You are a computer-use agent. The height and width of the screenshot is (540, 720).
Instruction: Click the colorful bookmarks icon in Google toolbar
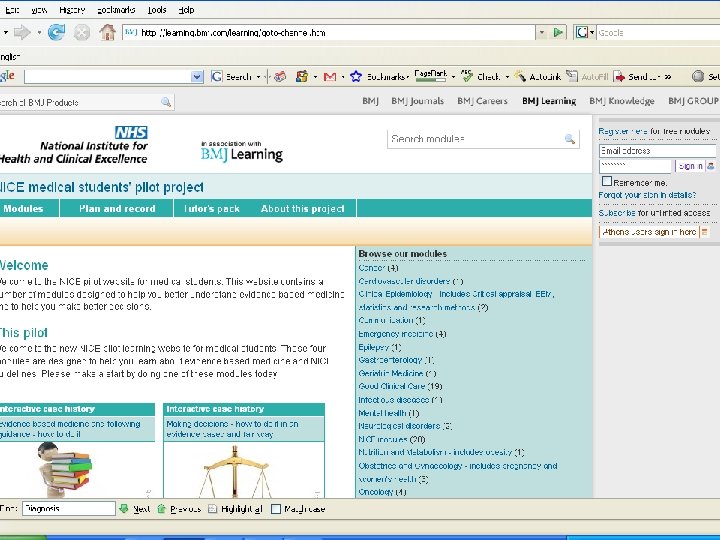coord(302,77)
